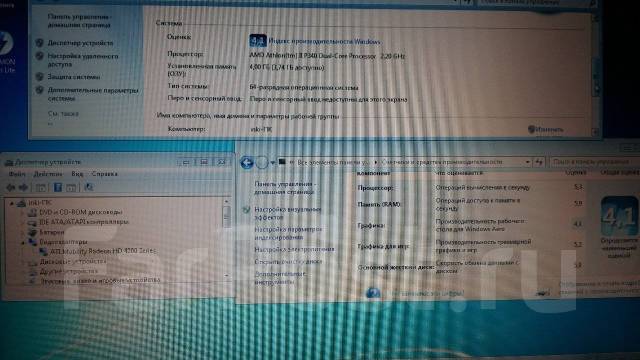
Task: Select DVD и CD-ROM дисководы category
Action: point(80,212)
